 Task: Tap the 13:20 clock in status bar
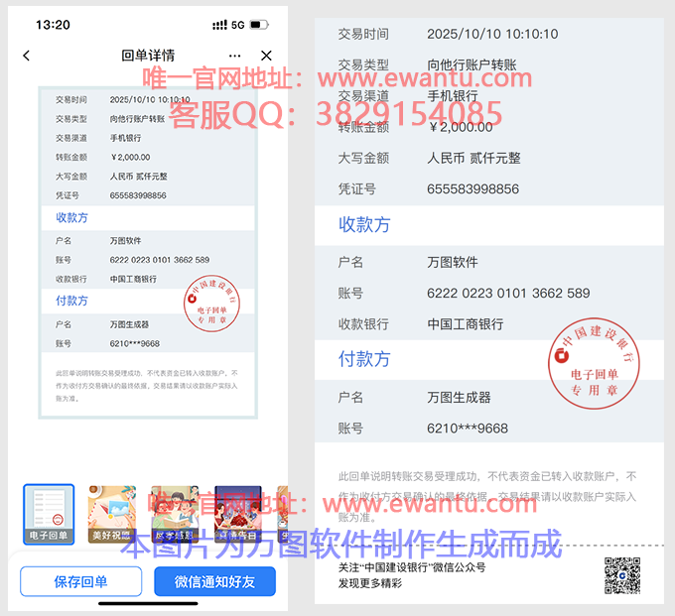[x=53, y=25]
